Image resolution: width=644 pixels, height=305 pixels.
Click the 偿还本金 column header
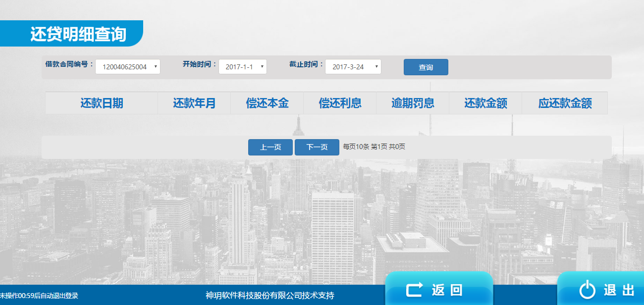tap(267, 103)
